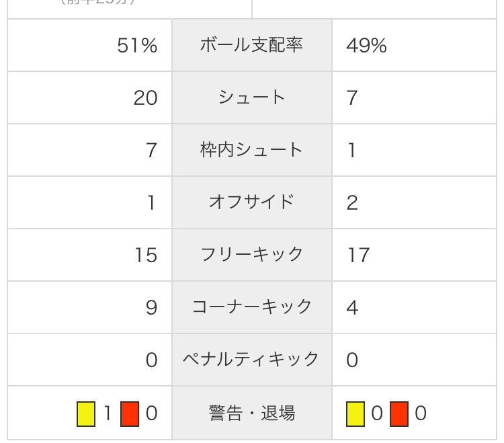504x443 pixels.
Task: Click the home corner kicks value 9
Action: coord(151,308)
